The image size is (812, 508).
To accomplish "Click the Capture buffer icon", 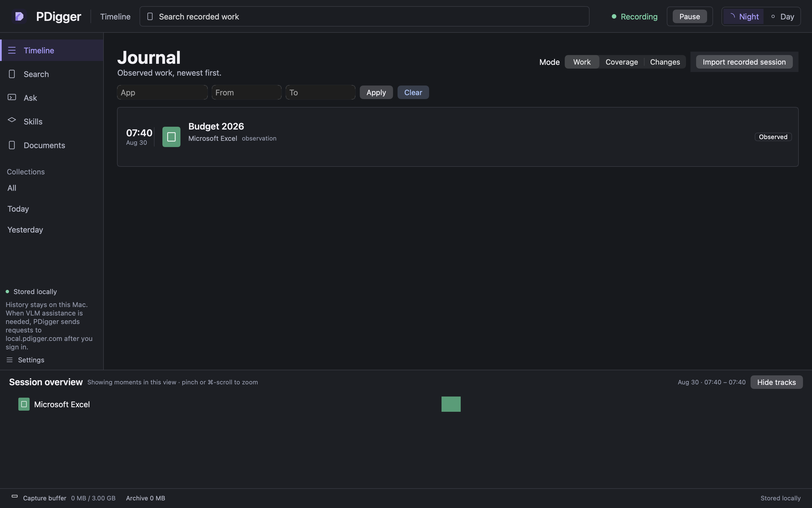I will (14, 496).
